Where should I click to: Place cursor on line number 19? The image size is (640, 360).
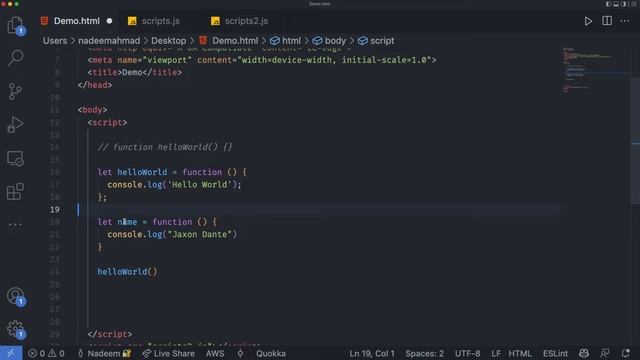point(55,209)
